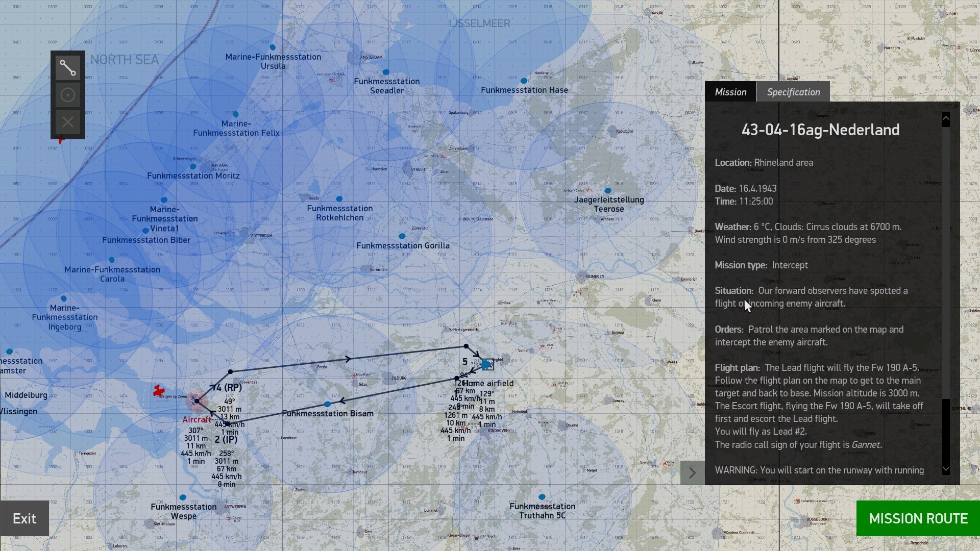Click the Funkmessstation Gorilla radar dot

[402, 236]
